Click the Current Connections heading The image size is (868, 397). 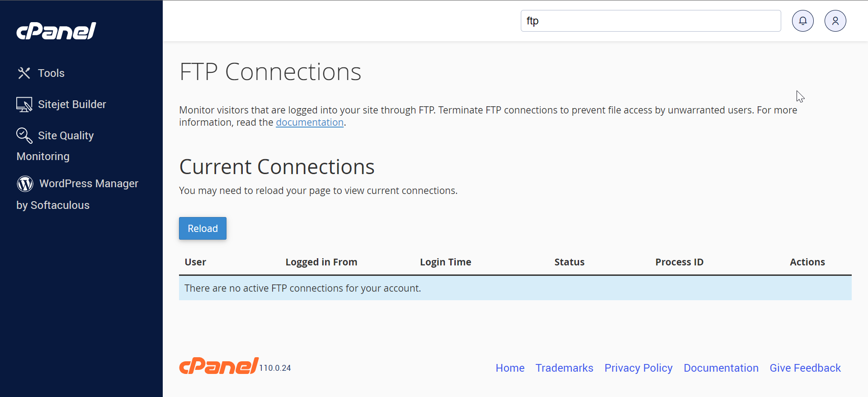277,167
